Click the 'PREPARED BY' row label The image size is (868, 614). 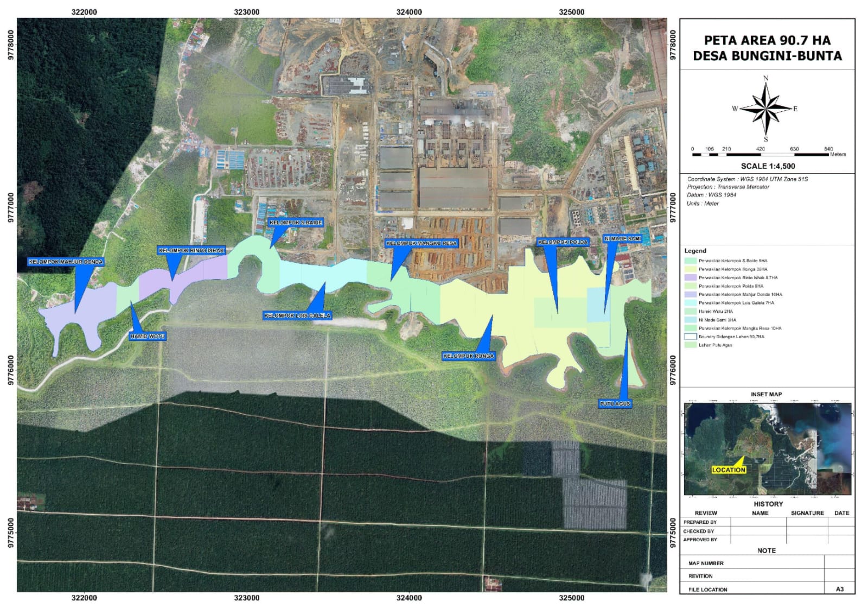click(700, 522)
